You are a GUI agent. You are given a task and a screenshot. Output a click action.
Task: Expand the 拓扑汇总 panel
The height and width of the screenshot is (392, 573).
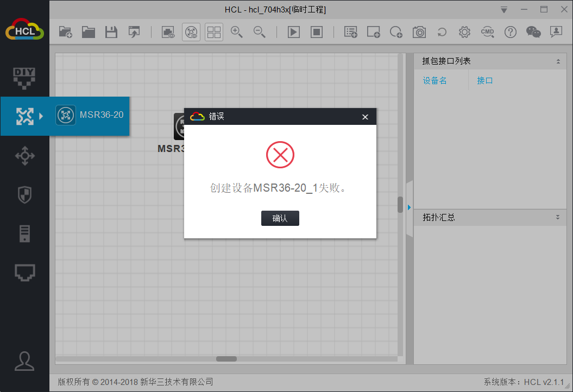pos(558,217)
